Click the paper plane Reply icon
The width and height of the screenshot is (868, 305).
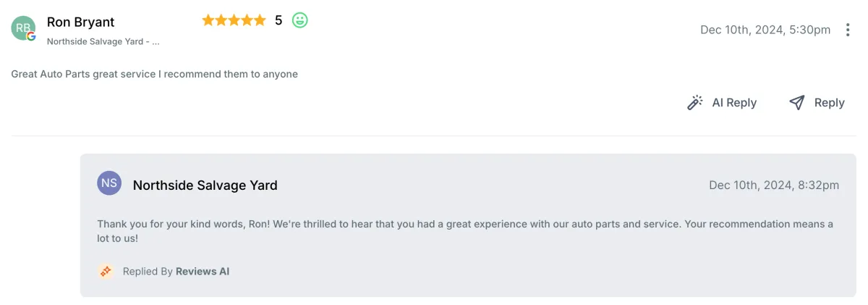tap(797, 103)
